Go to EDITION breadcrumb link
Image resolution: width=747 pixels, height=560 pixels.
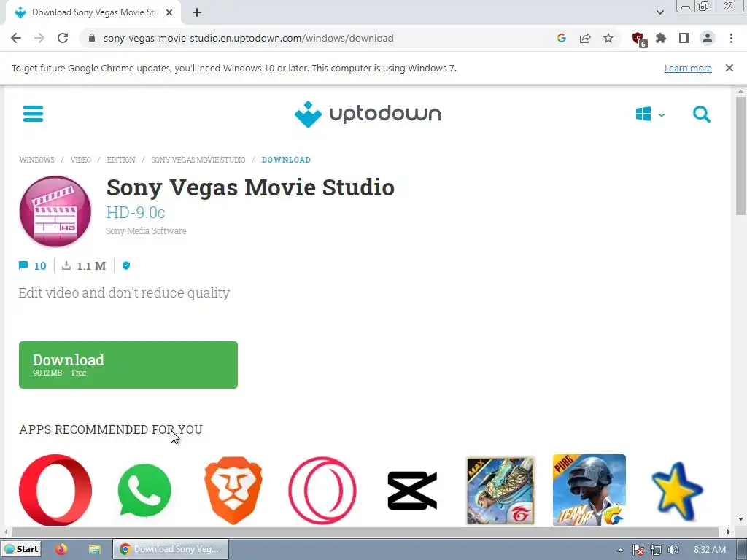click(121, 160)
